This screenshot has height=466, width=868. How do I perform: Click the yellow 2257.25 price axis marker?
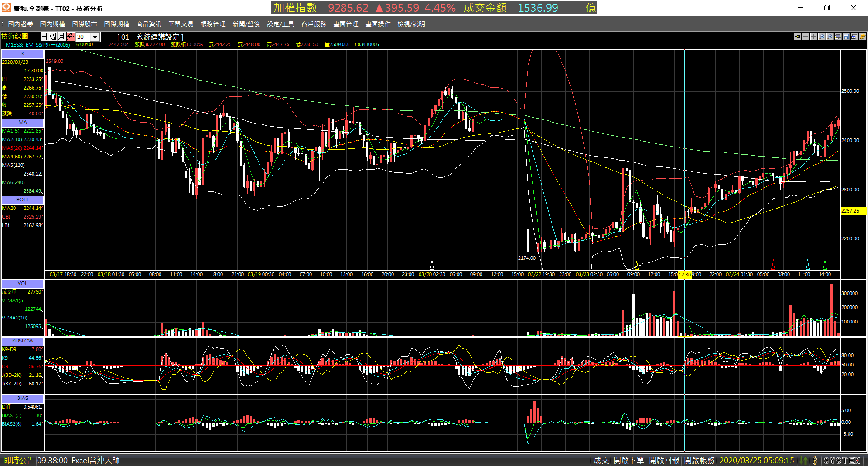click(854, 211)
